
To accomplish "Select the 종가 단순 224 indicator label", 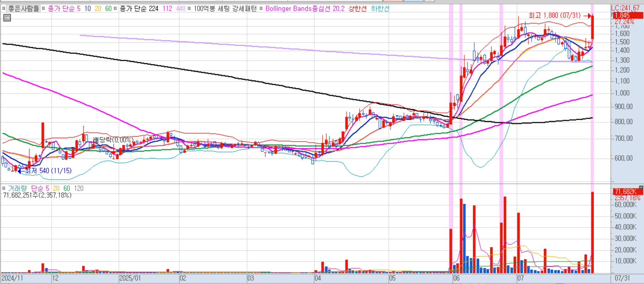I will 139,8.
